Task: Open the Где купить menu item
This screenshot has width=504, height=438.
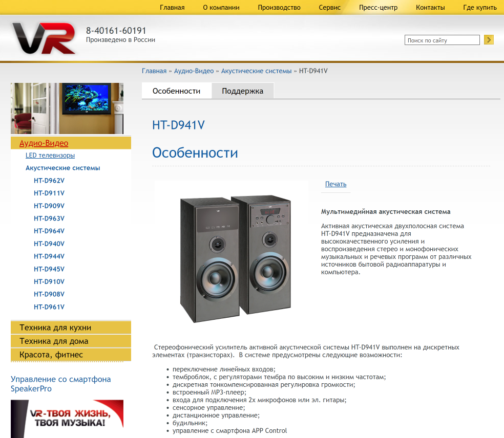Action: tap(480, 7)
